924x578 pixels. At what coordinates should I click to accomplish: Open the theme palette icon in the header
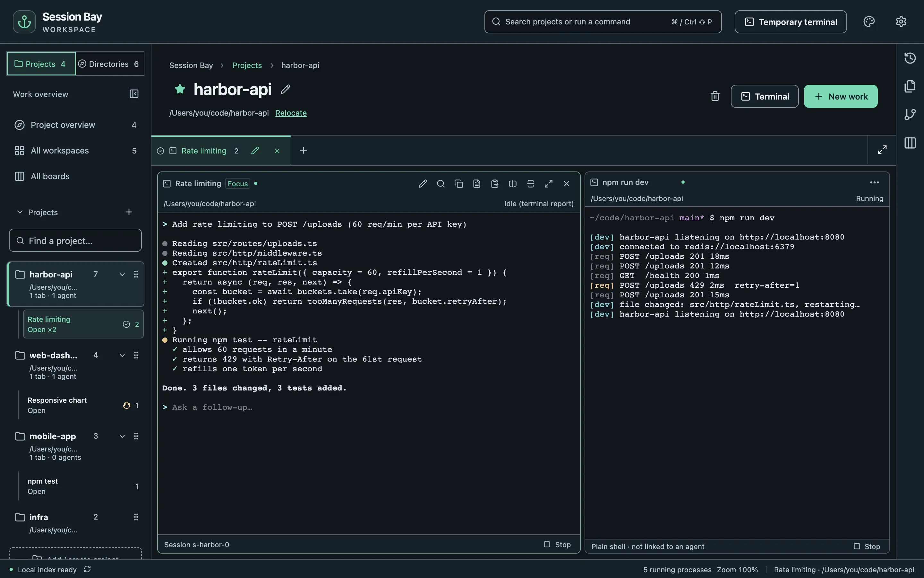[x=869, y=22]
